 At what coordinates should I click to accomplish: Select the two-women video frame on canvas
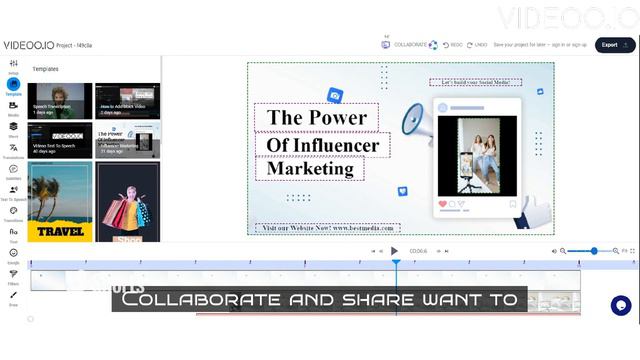[x=477, y=156]
